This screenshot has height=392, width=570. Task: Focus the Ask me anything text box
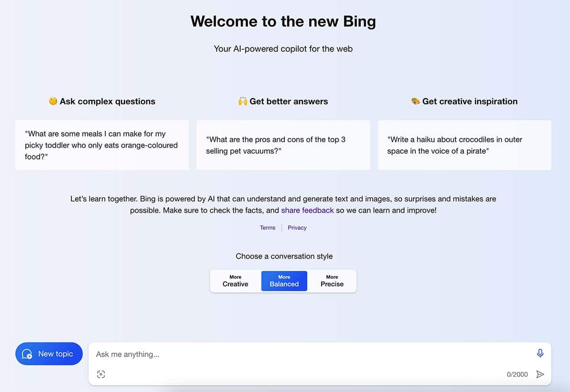pyautogui.click(x=311, y=354)
